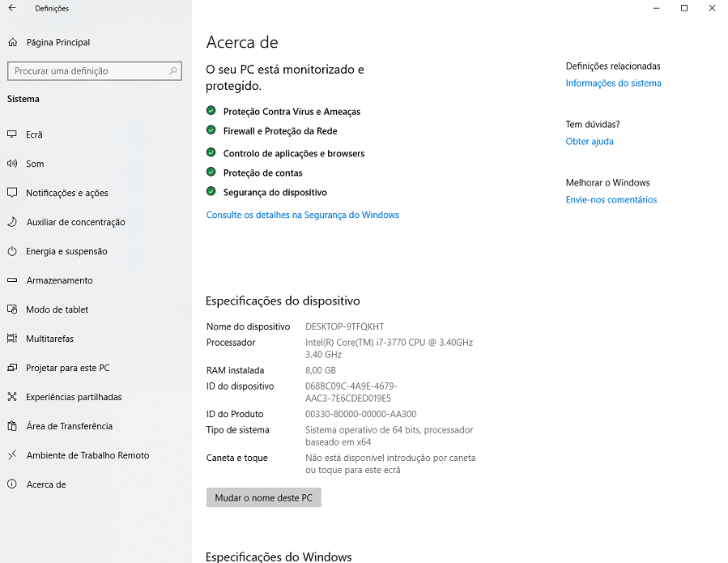Open Ambiente de Trabalho Remoto

(x=87, y=455)
